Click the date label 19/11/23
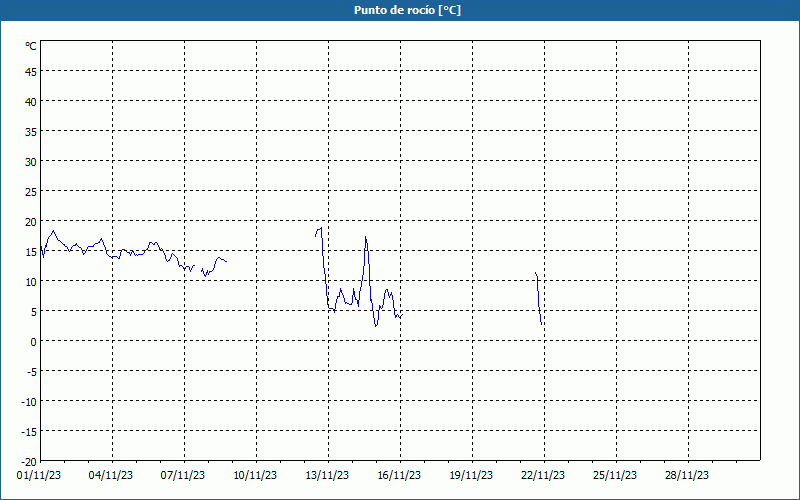Image resolution: width=800 pixels, height=500 pixels. pyautogui.click(x=471, y=476)
